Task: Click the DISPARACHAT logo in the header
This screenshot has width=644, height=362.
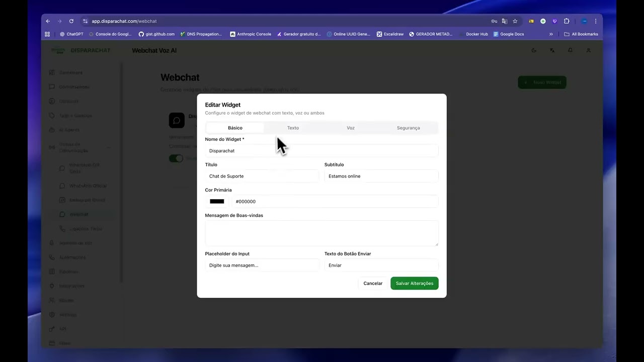Action: click(80, 50)
